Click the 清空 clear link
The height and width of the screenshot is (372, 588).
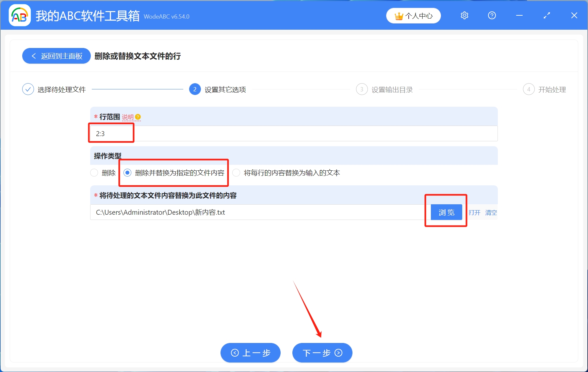(x=491, y=213)
